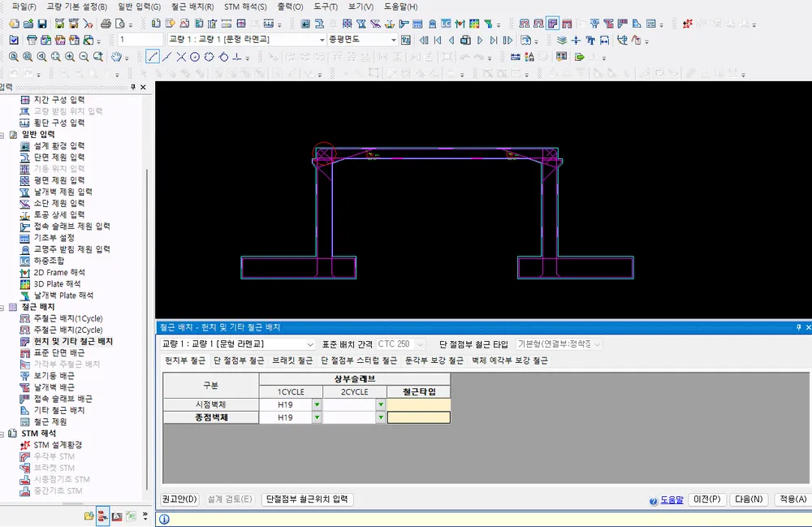Image resolution: width=812 pixels, height=527 pixels.
Task: Pin the rebar placement dialog panel
Action: pyautogui.click(x=798, y=327)
